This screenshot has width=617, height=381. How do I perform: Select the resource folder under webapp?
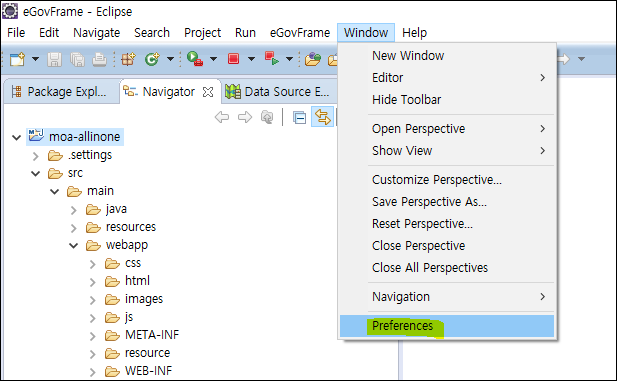pyautogui.click(x=138, y=353)
